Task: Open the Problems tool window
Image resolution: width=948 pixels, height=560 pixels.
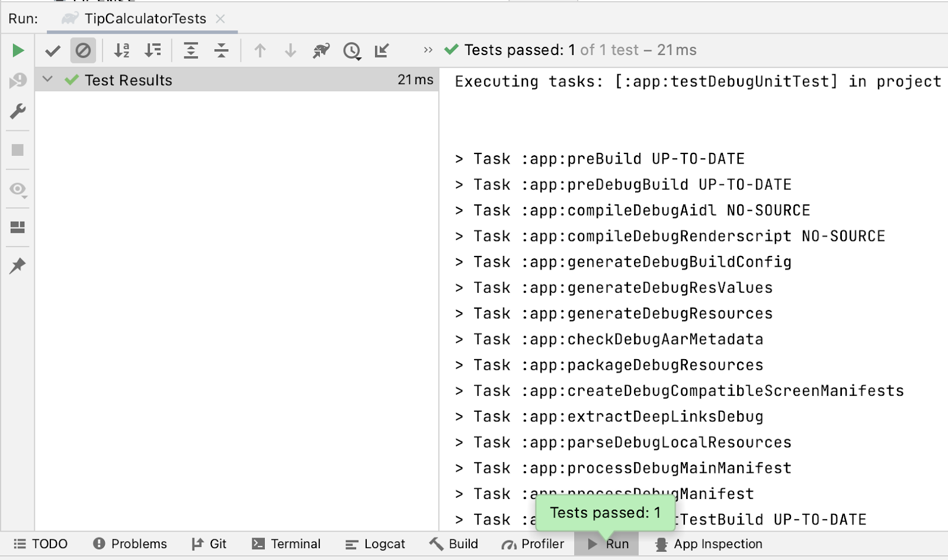Action: [x=130, y=544]
